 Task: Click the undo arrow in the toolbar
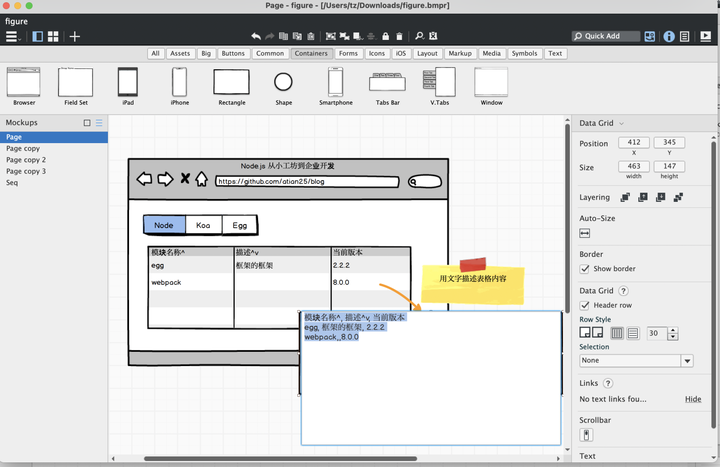[x=255, y=37]
